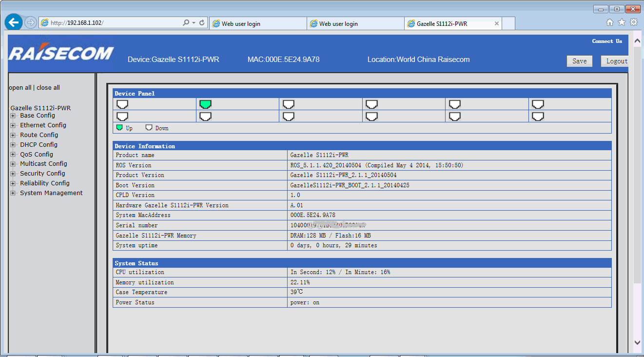
Task: Click third port icon in top row
Action: 289,104
